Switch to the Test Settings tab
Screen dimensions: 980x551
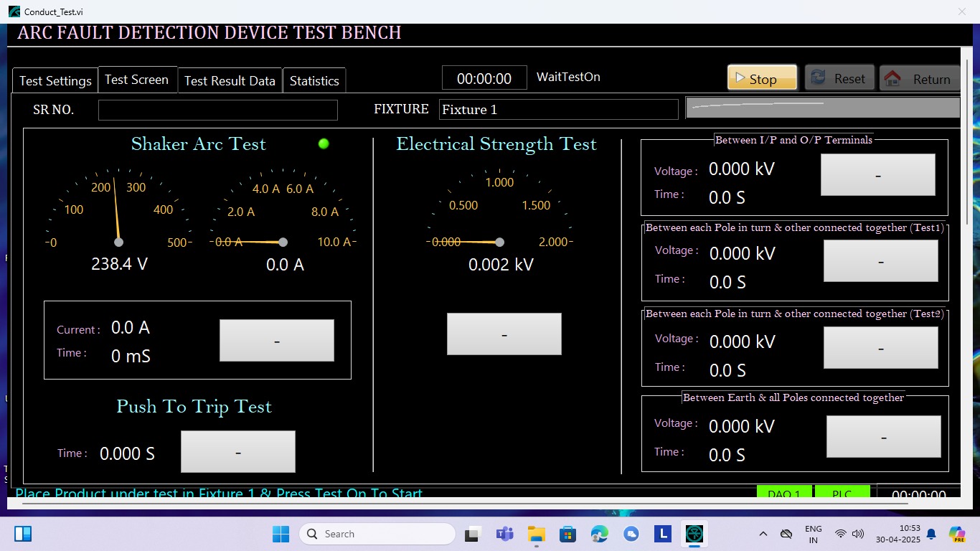55,81
